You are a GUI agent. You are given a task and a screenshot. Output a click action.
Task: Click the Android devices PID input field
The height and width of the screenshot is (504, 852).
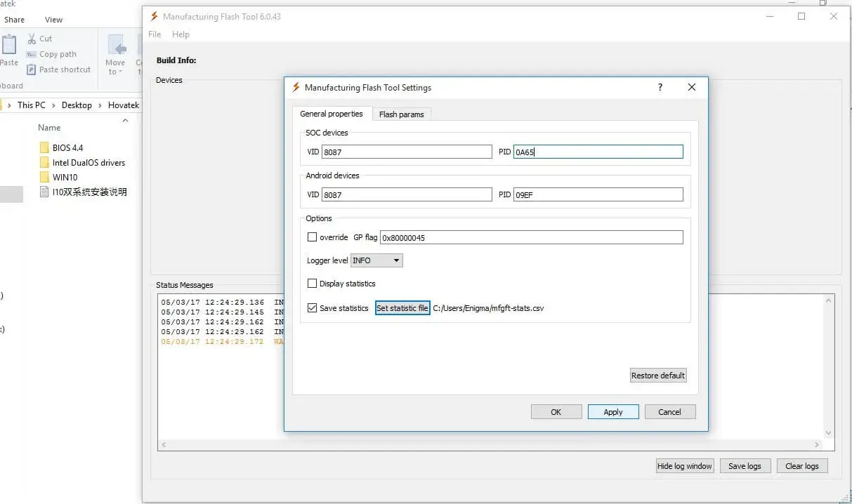coord(598,194)
